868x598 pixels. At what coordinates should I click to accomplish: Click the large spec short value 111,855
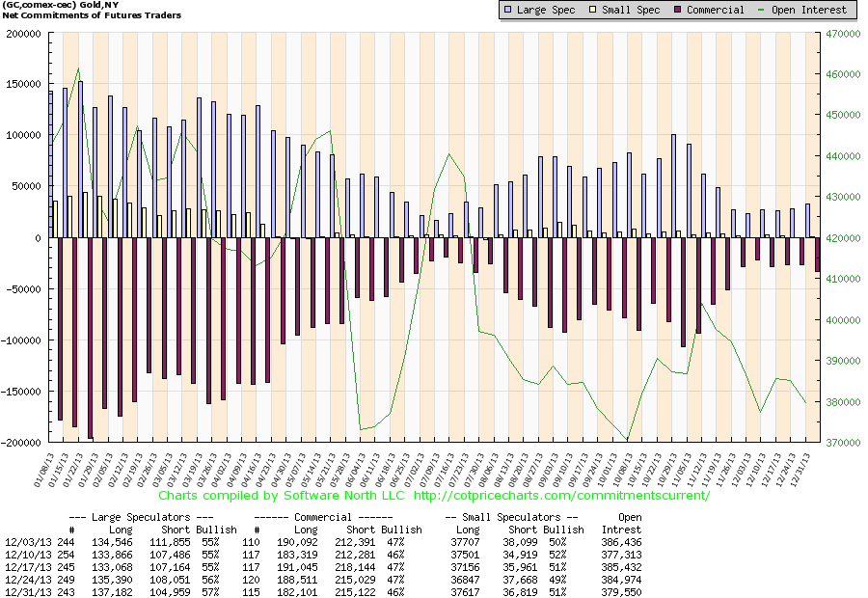click(170, 543)
